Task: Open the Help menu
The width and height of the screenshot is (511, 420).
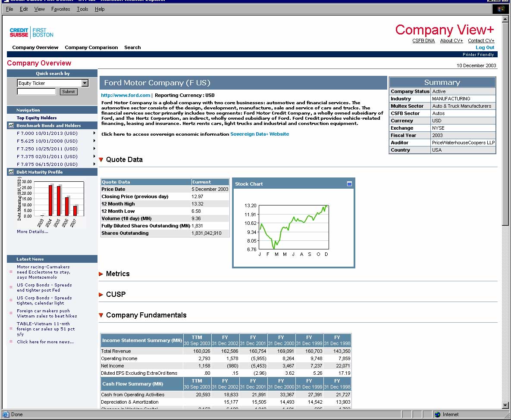Action: click(100, 9)
